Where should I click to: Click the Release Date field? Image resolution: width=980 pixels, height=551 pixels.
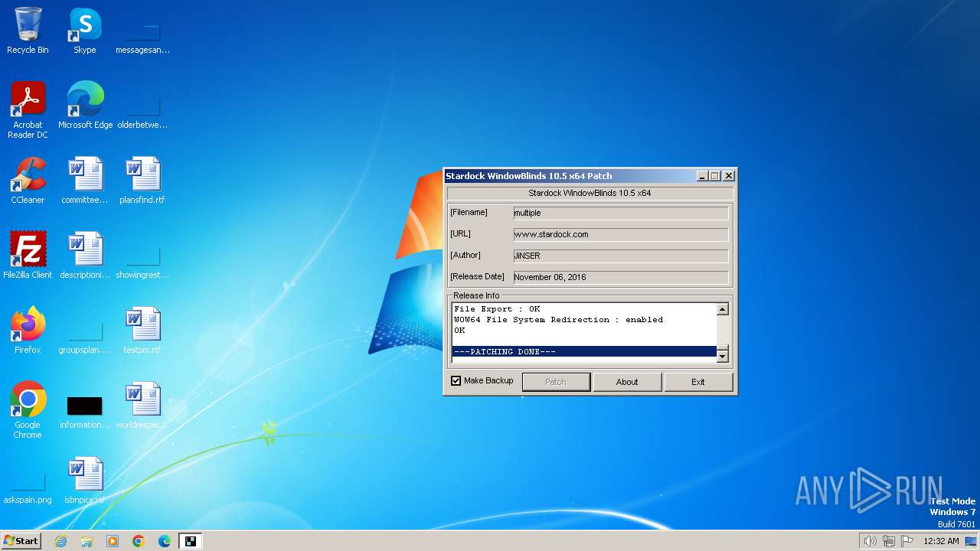tap(621, 277)
